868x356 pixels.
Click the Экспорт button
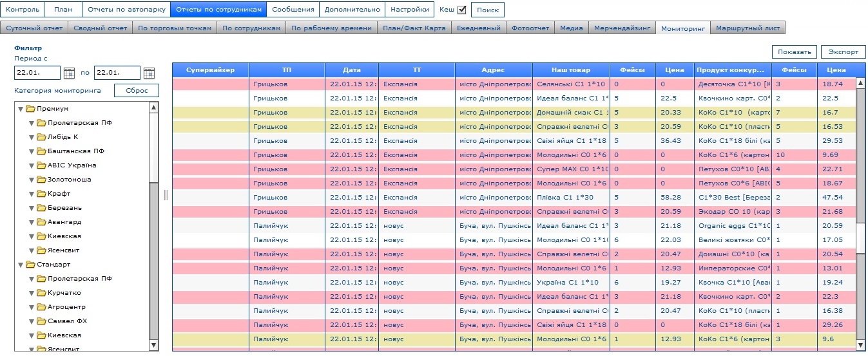(x=844, y=52)
